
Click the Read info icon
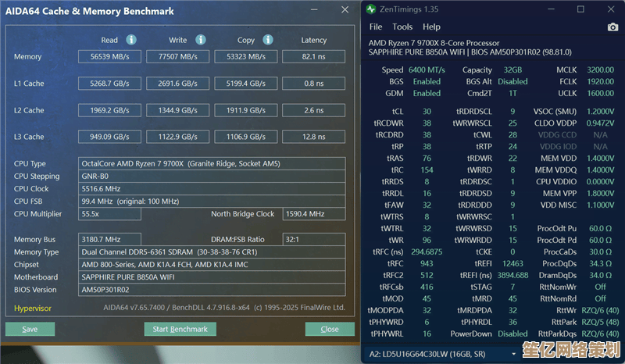point(131,40)
